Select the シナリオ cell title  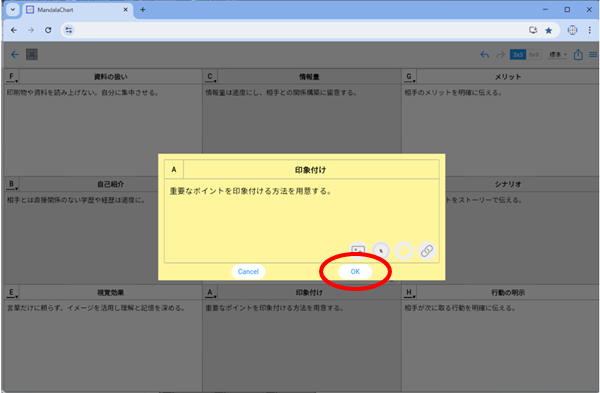508,184
